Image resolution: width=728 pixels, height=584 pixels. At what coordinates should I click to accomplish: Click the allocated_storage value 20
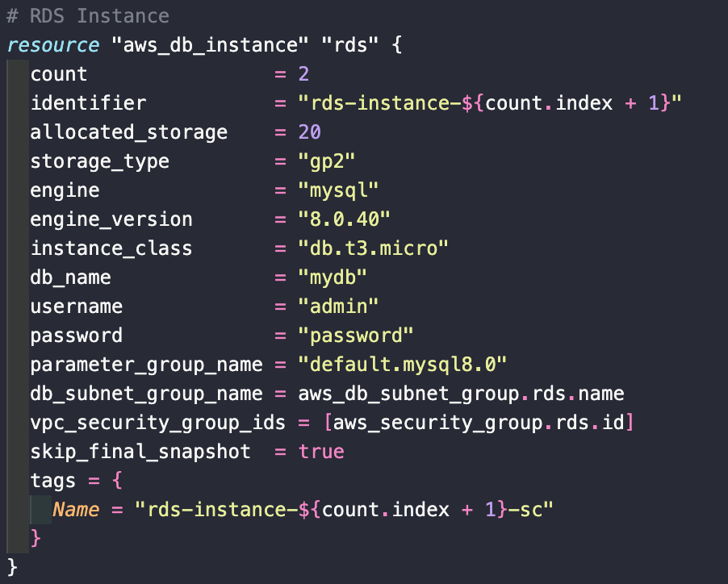[x=310, y=132]
